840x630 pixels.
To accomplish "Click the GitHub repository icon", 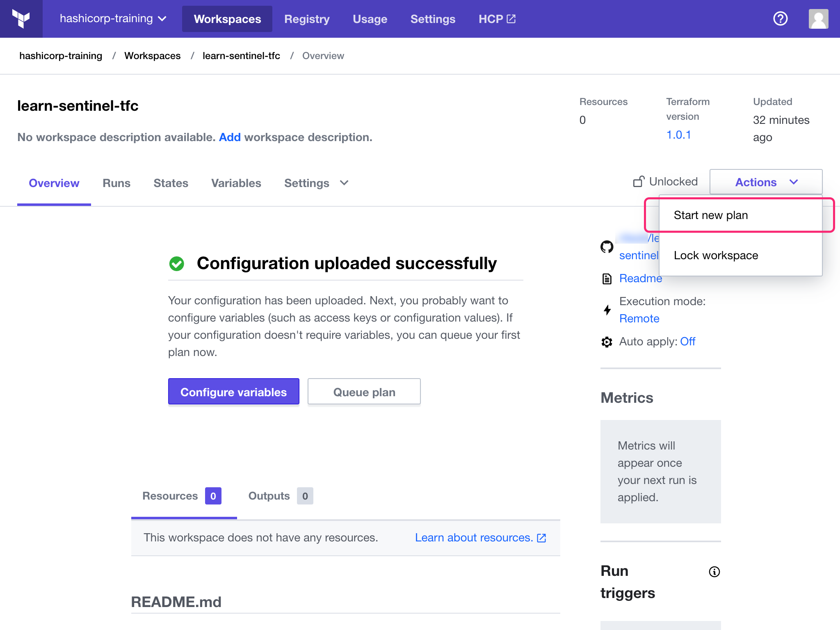I will pos(607,247).
